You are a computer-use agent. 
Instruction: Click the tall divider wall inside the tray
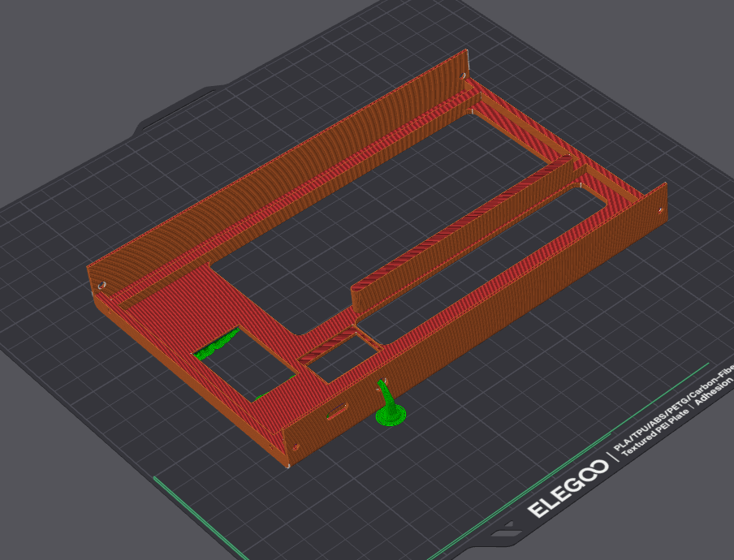click(461, 234)
